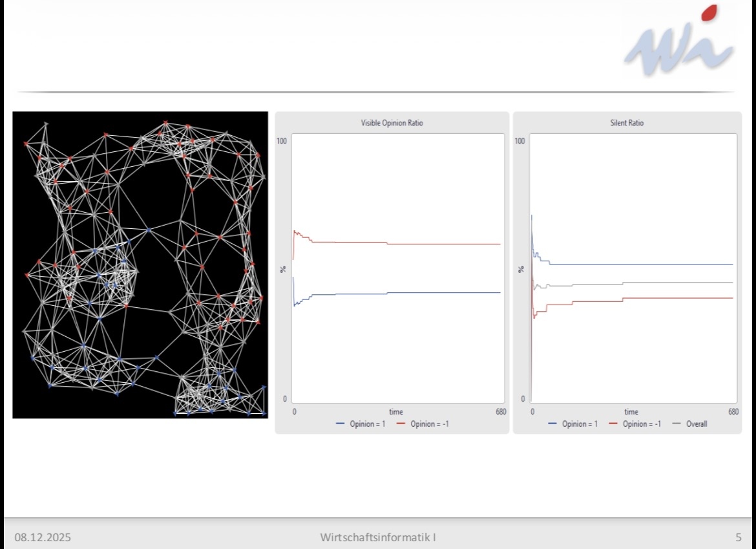The width and height of the screenshot is (756, 549).
Task: Click the Silent Ratio chart title
Action: (x=627, y=123)
